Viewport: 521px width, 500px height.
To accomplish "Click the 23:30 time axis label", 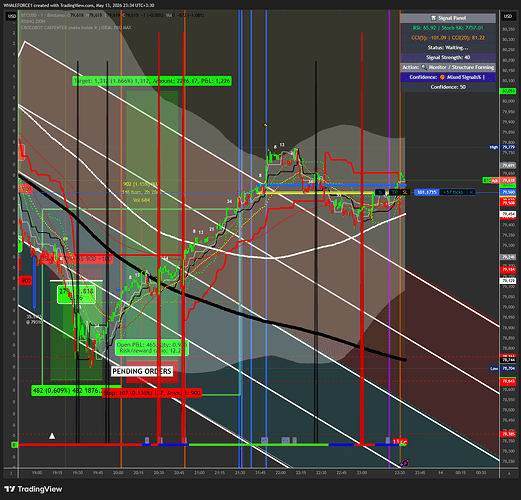I will click(x=400, y=473).
